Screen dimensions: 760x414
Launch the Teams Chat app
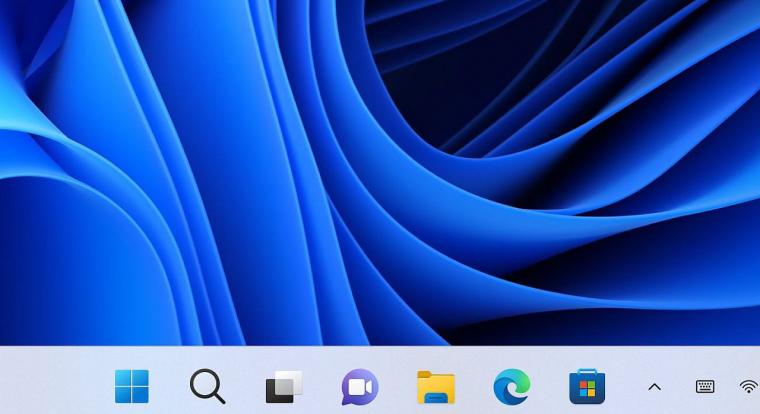point(360,386)
